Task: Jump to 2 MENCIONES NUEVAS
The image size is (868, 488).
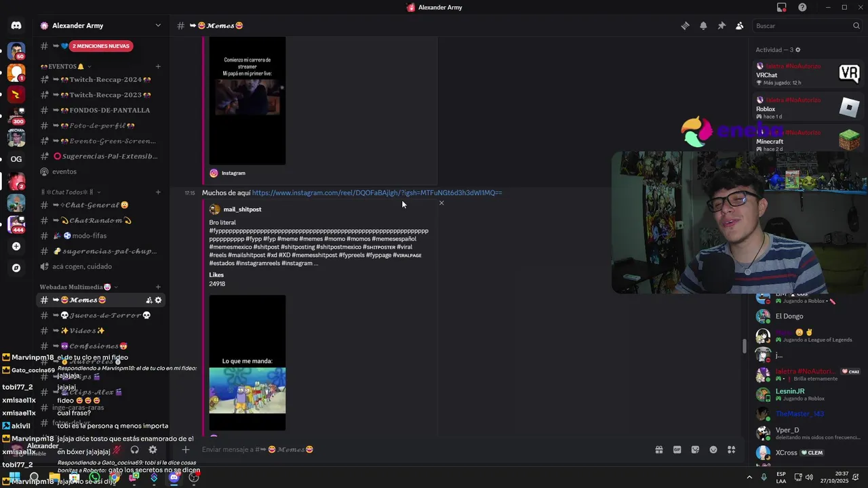Action: pyautogui.click(x=102, y=46)
